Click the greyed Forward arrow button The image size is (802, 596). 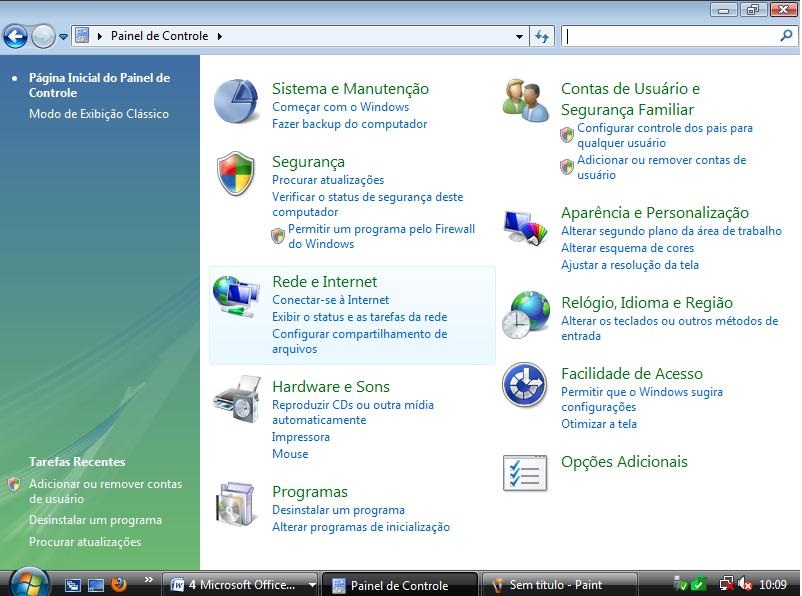43,36
